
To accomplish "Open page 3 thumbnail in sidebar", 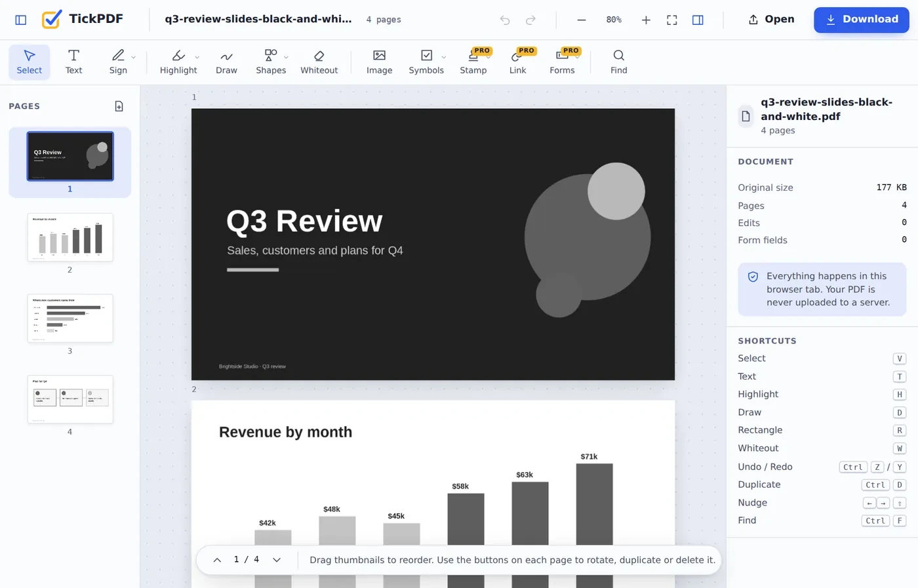I will (x=70, y=319).
